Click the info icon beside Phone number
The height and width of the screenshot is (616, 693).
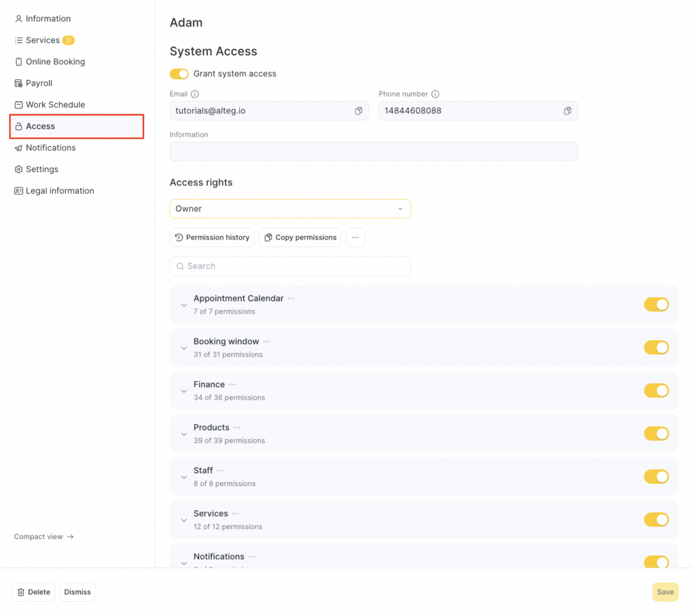point(435,94)
